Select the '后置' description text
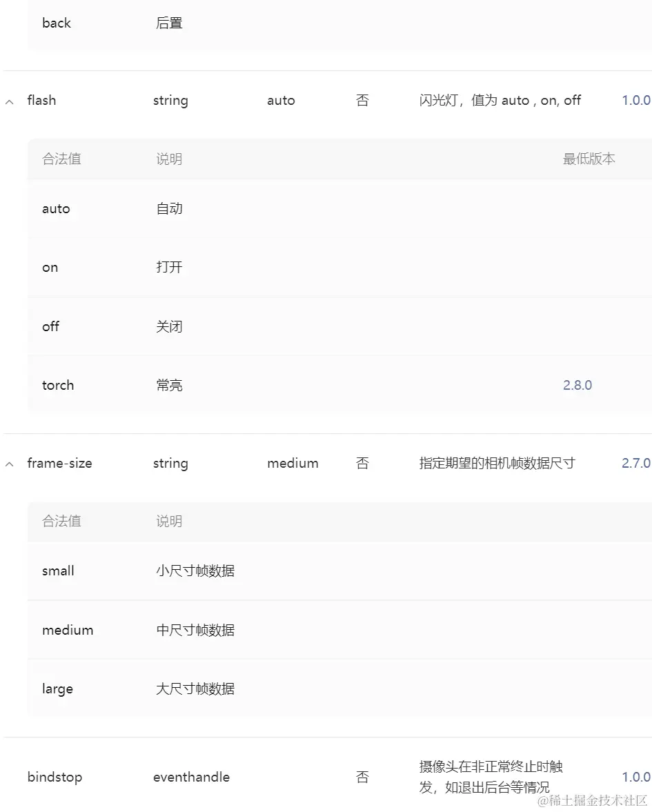Image resolution: width=652 pixels, height=812 pixels. tap(169, 23)
